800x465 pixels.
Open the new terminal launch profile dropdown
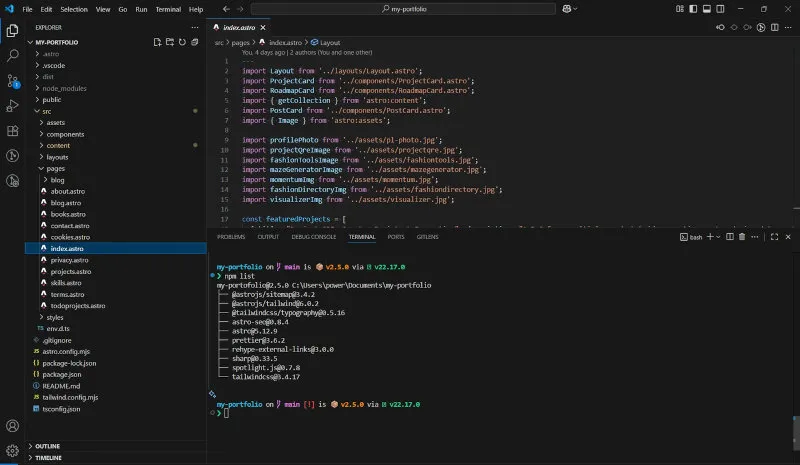pyautogui.click(x=717, y=237)
